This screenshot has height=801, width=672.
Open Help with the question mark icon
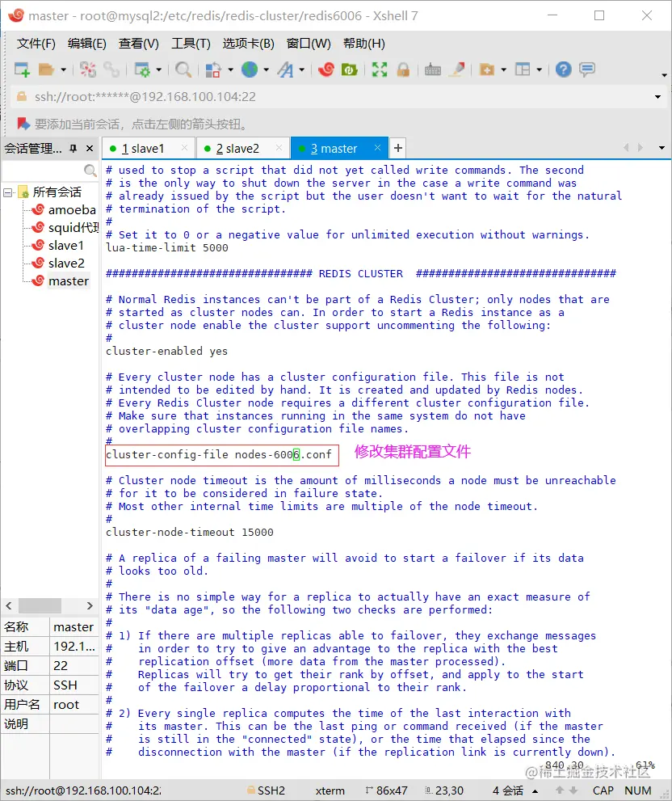click(x=563, y=70)
